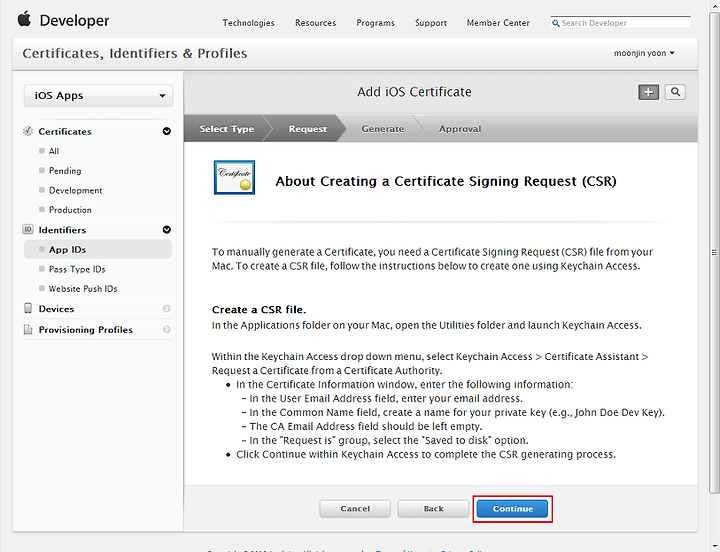Open the Technologies menu

tap(248, 23)
